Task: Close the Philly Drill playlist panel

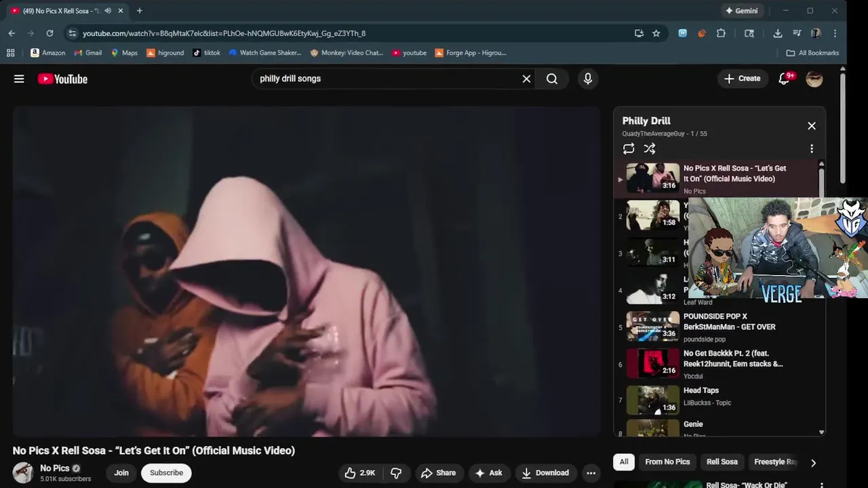Action: point(812,125)
